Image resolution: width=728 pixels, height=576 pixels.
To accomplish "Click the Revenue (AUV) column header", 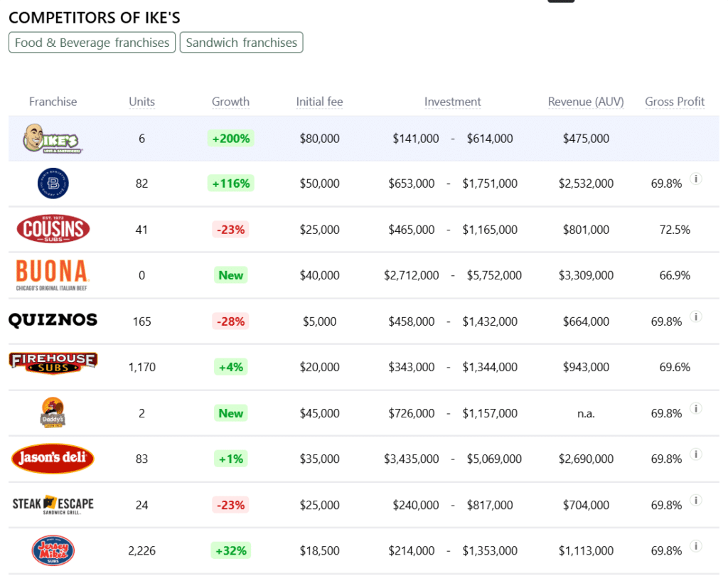I will point(586,102).
